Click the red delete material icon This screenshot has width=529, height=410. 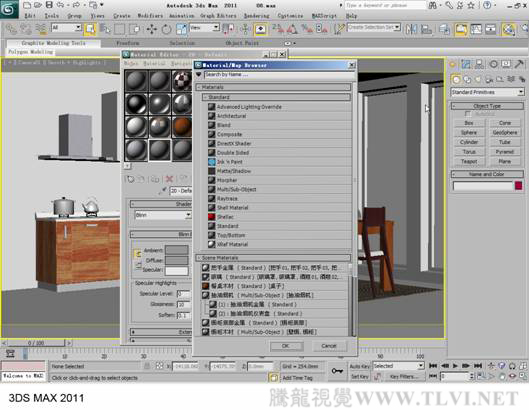click(x=169, y=179)
